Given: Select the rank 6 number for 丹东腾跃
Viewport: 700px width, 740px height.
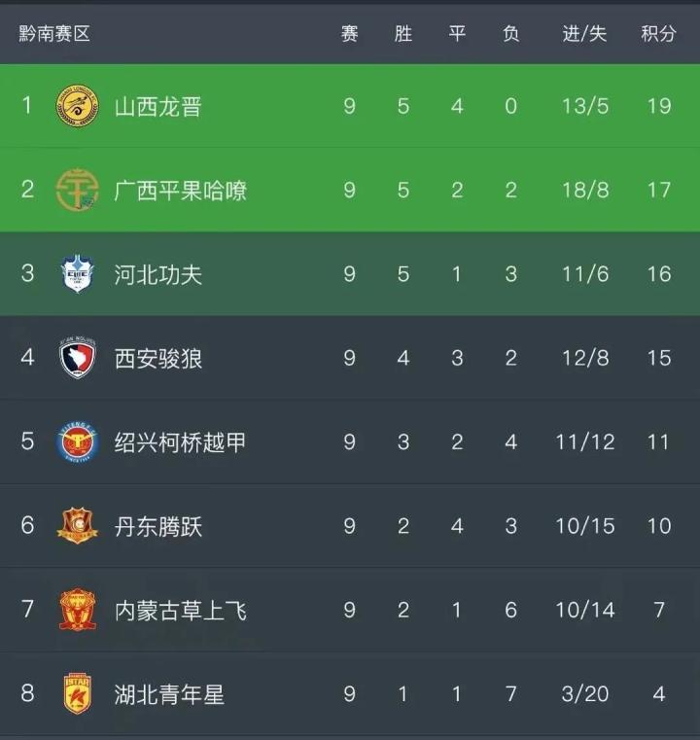Looking at the screenshot, I should [x=27, y=526].
